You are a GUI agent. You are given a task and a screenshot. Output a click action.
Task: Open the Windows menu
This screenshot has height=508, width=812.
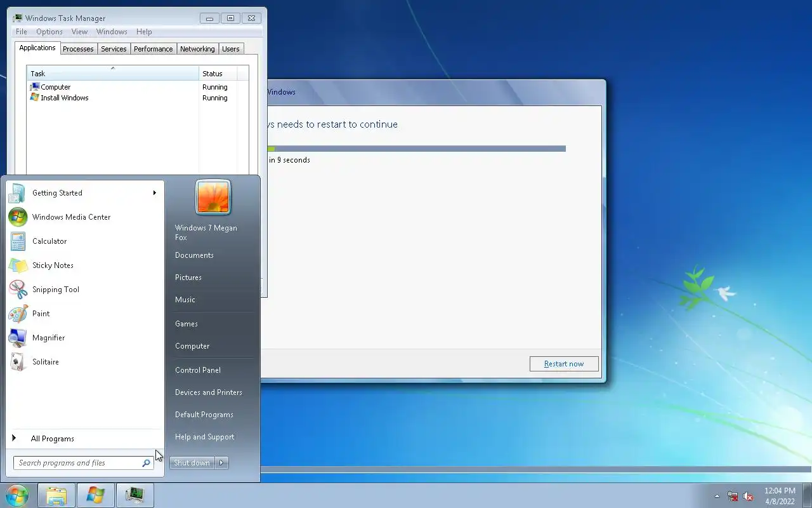(x=112, y=32)
